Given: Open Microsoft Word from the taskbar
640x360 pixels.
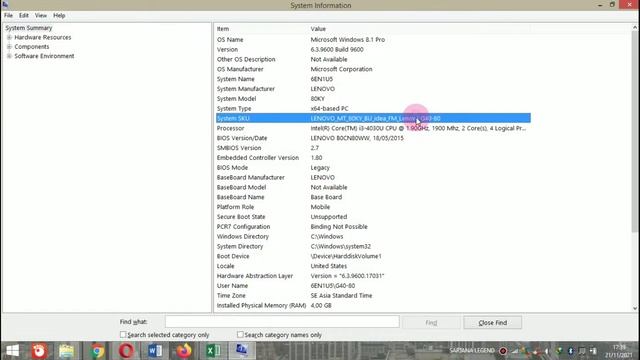Looking at the screenshot, I should tap(155, 351).
